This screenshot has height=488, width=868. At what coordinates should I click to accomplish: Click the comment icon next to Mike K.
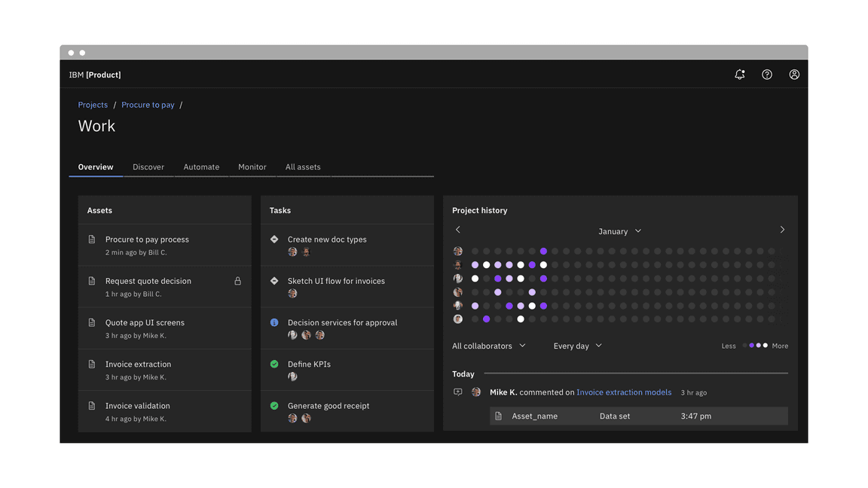[457, 392]
